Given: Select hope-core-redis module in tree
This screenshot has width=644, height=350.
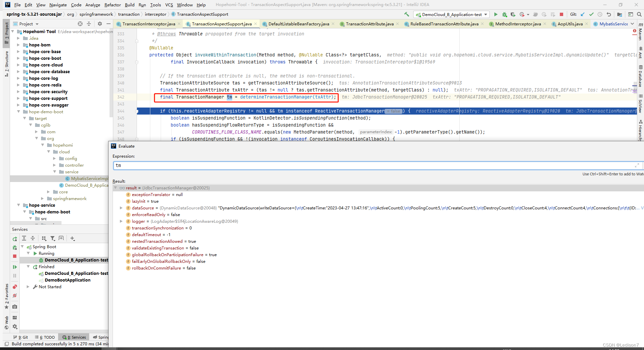Looking at the screenshot, I should [x=45, y=85].
